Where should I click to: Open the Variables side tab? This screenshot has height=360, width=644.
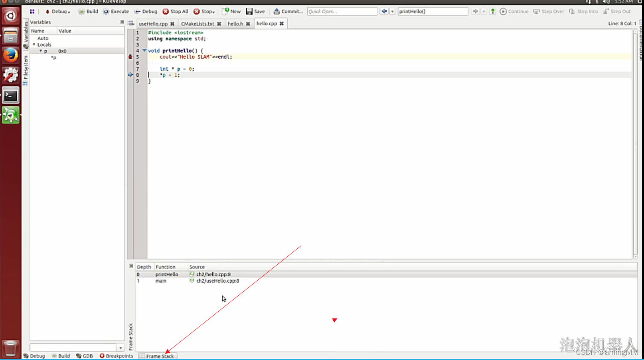pos(26,35)
